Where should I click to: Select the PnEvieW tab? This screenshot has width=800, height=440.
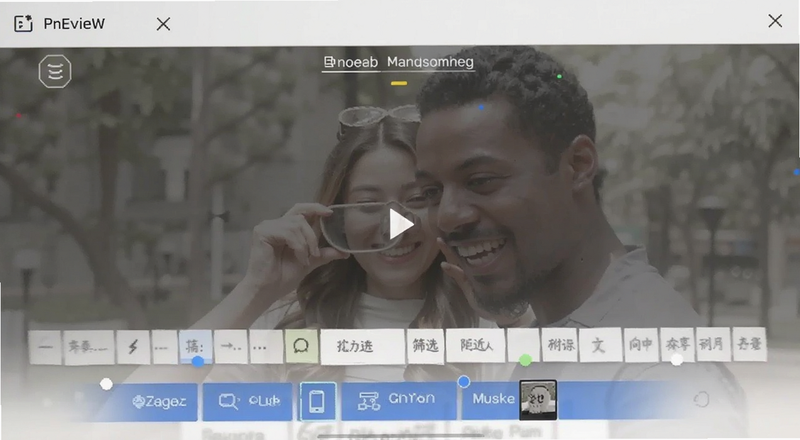(x=74, y=23)
